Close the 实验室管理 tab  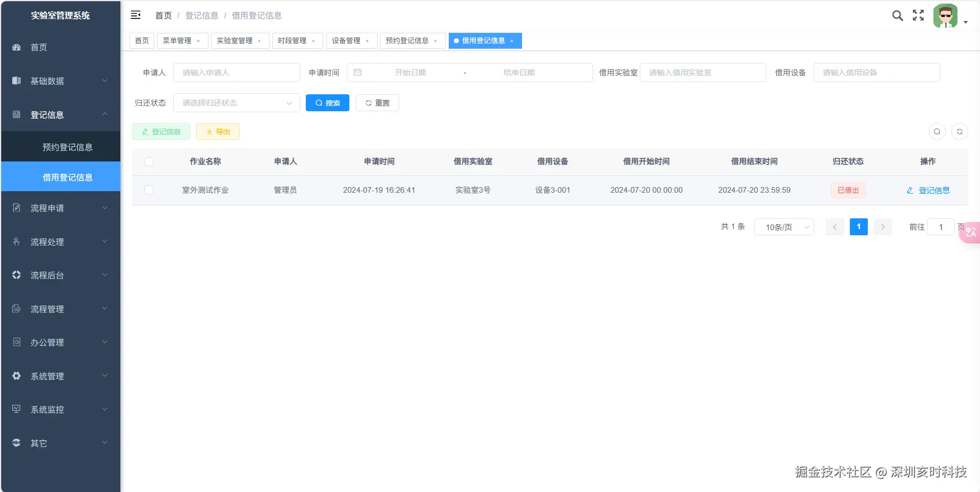(259, 41)
